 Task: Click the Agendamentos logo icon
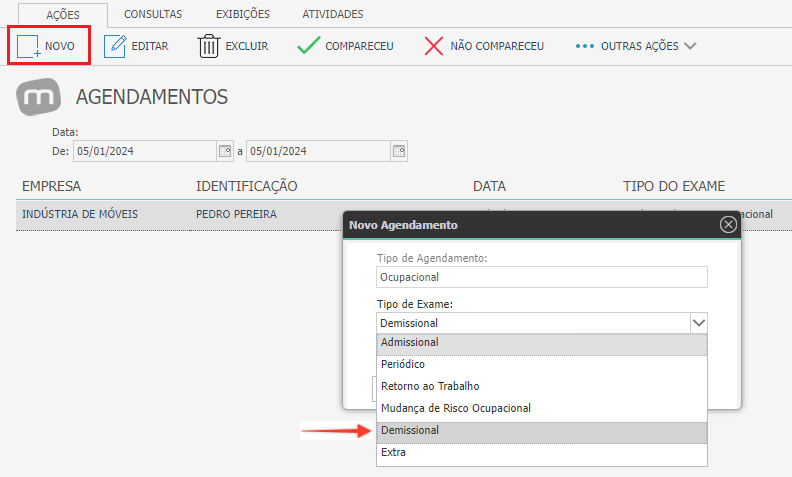click(x=38, y=97)
